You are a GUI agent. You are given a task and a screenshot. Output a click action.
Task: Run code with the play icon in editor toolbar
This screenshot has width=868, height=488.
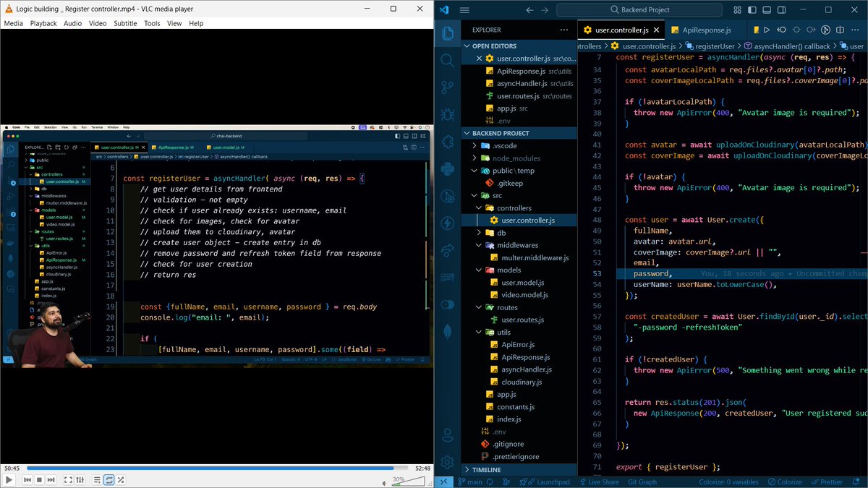pos(766,30)
